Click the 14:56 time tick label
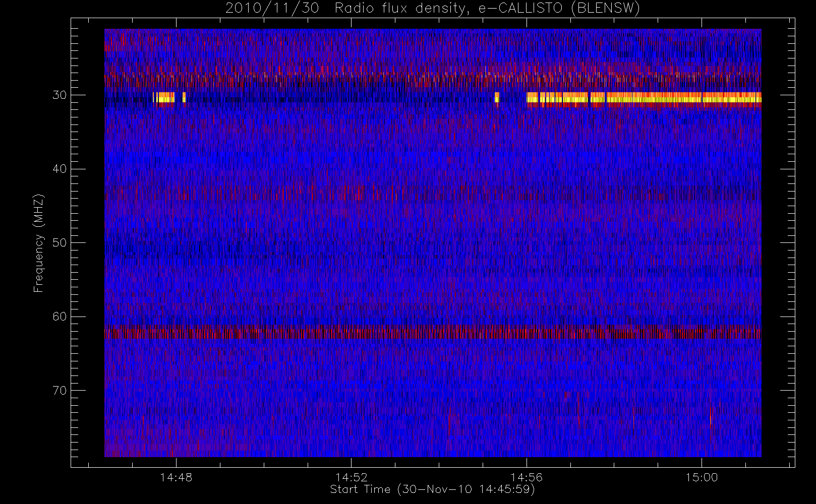This screenshot has width=816, height=504. click(x=527, y=477)
